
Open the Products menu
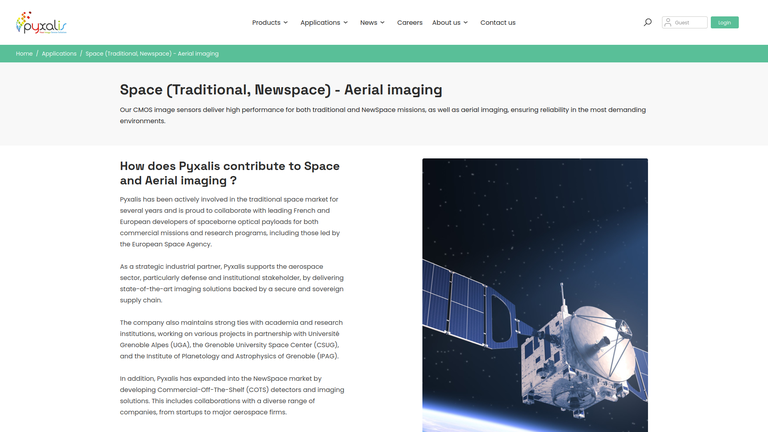(x=266, y=23)
